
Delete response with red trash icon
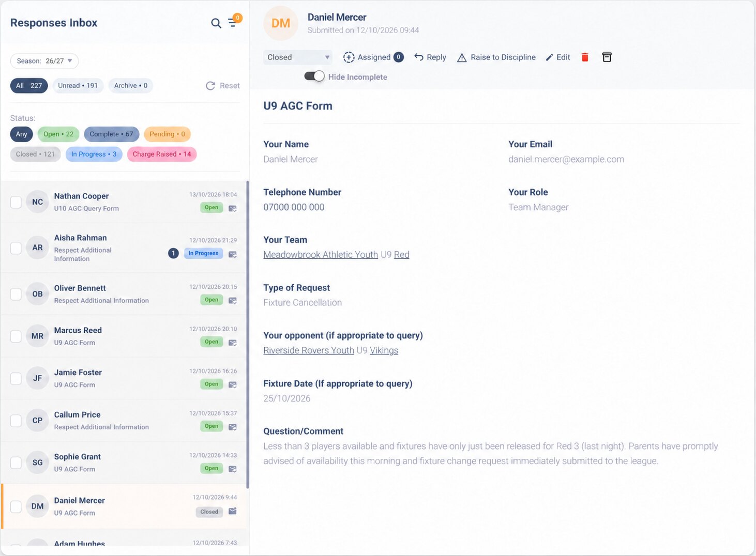point(585,57)
